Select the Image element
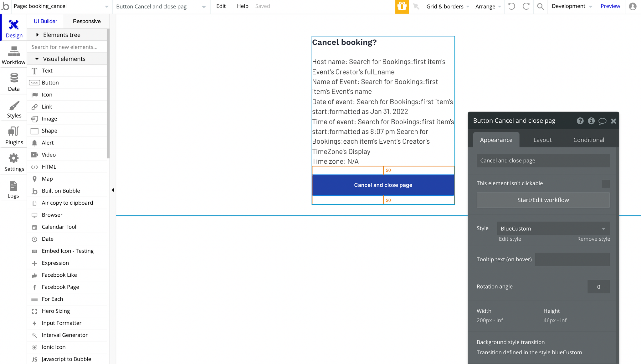This screenshot has width=641, height=364. click(67, 119)
